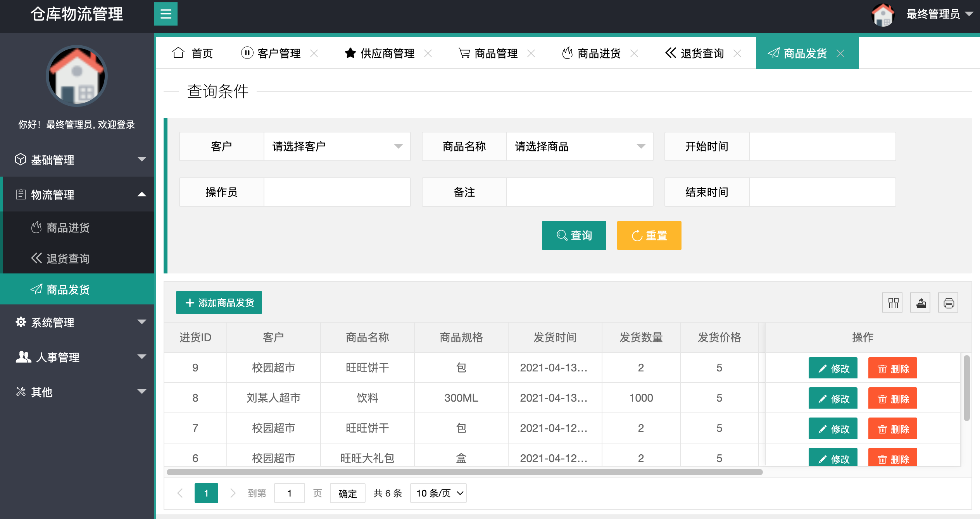Click 删除 for row ID 6
The width and height of the screenshot is (980, 519).
[892, 457]
